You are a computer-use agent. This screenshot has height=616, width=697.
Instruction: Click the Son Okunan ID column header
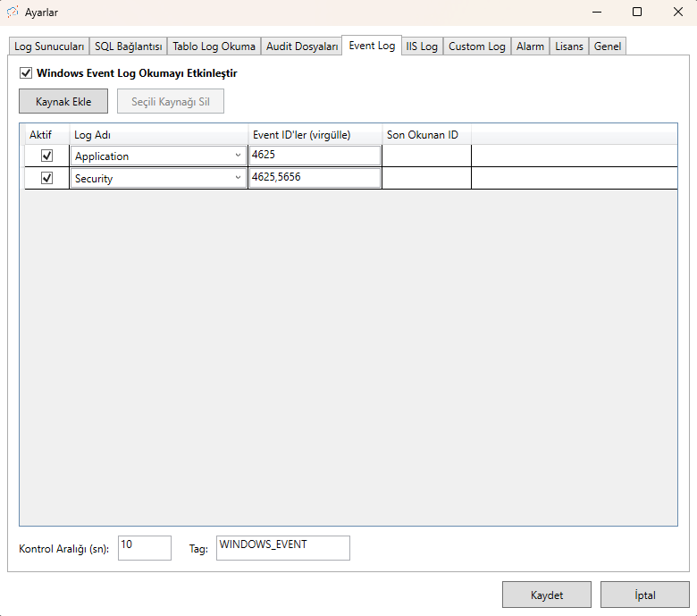coord(427,135)
